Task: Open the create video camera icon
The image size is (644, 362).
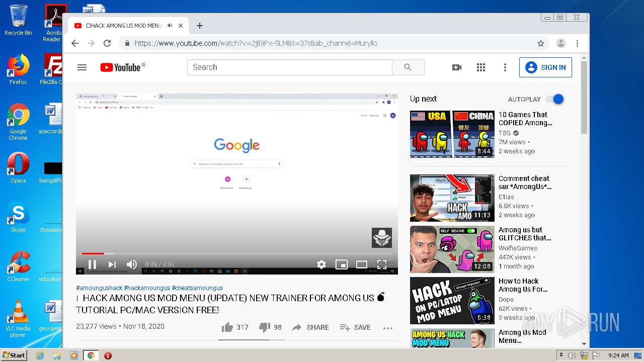Action: coord(457,67)
